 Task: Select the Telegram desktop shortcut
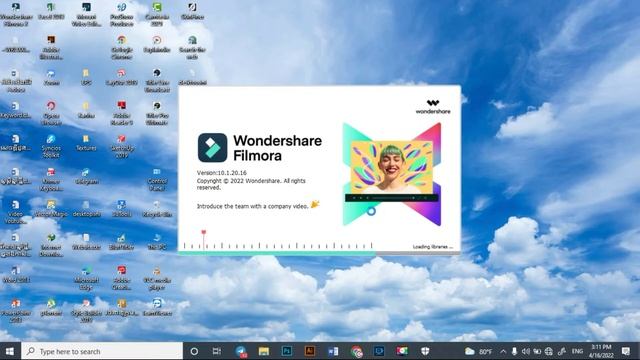pos(86,176)
